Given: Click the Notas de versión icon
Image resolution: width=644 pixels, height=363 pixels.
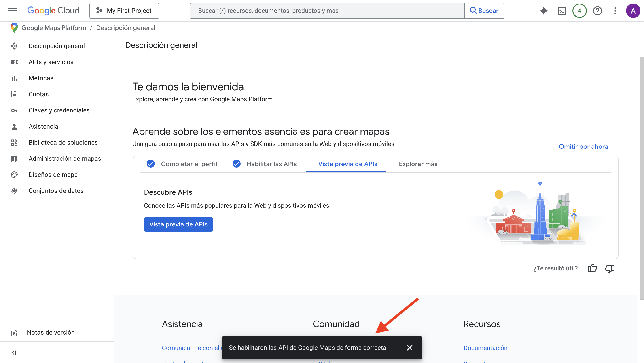Looking at the screenshot, I should [14, 333].
